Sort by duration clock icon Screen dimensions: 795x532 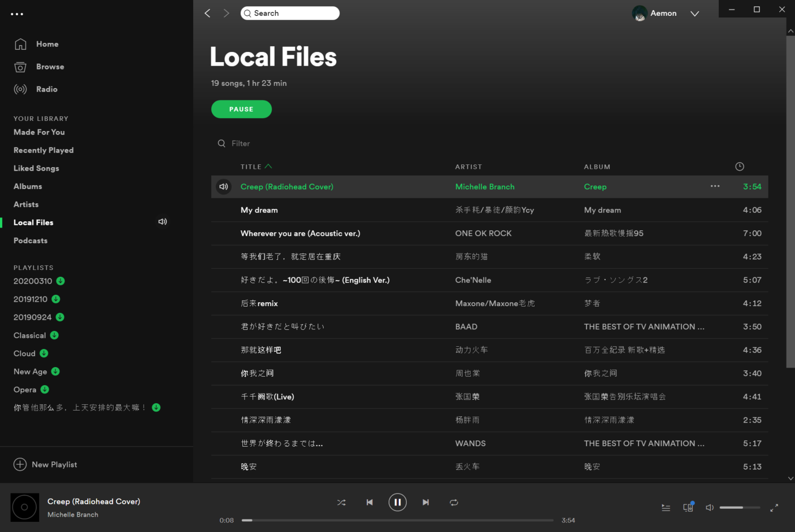pos(740,167)
